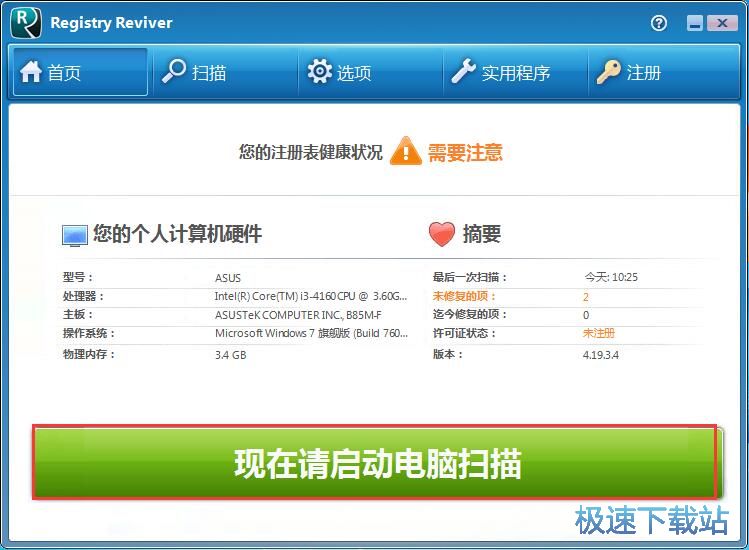Click the 您的注册表健康状况 heading

310,152
